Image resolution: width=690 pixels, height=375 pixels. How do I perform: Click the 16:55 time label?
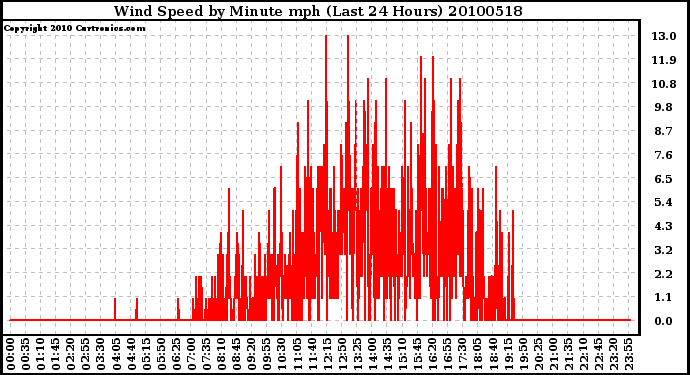[447, 355]
